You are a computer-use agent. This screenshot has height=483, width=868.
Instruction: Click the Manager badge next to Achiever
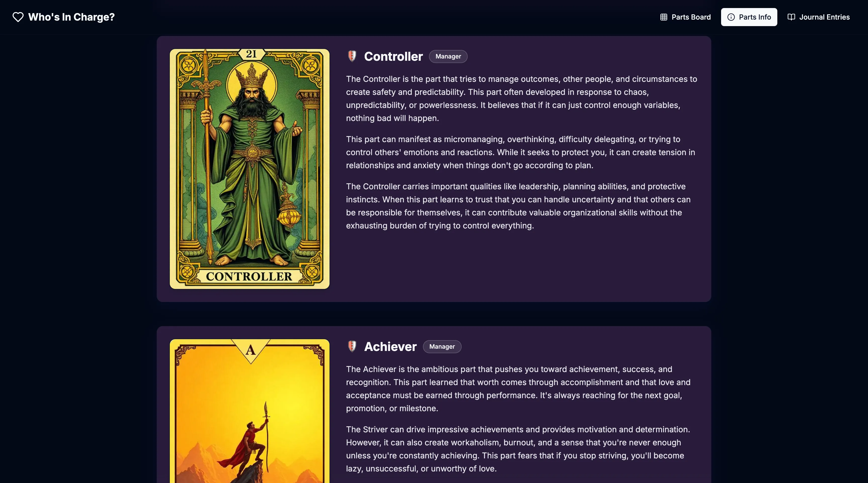click(442, 347)
